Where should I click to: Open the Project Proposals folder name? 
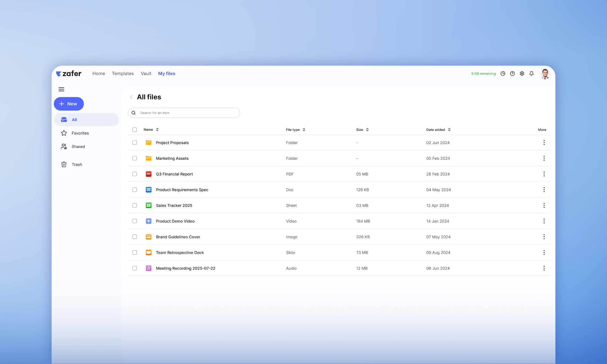(x=172, y=143)
